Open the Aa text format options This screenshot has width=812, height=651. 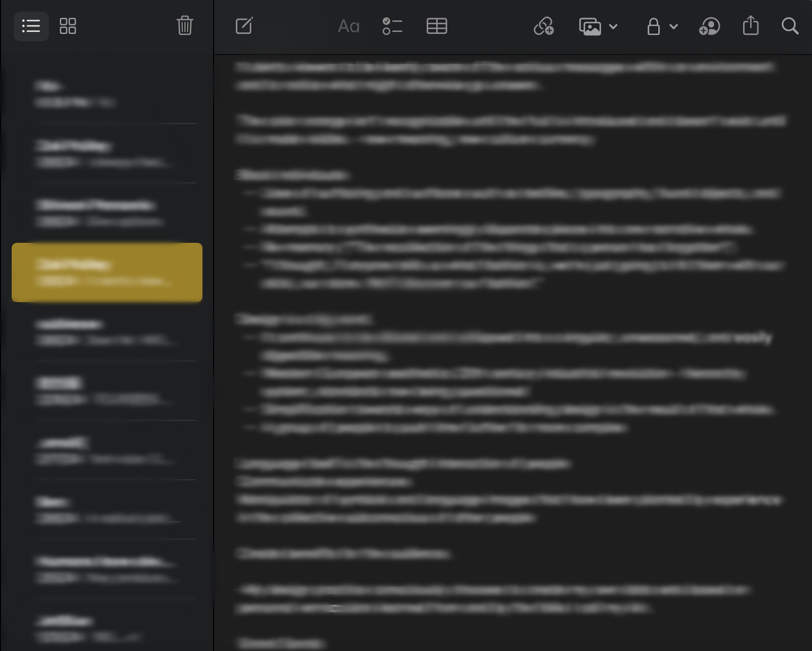[x=348, y=26]
